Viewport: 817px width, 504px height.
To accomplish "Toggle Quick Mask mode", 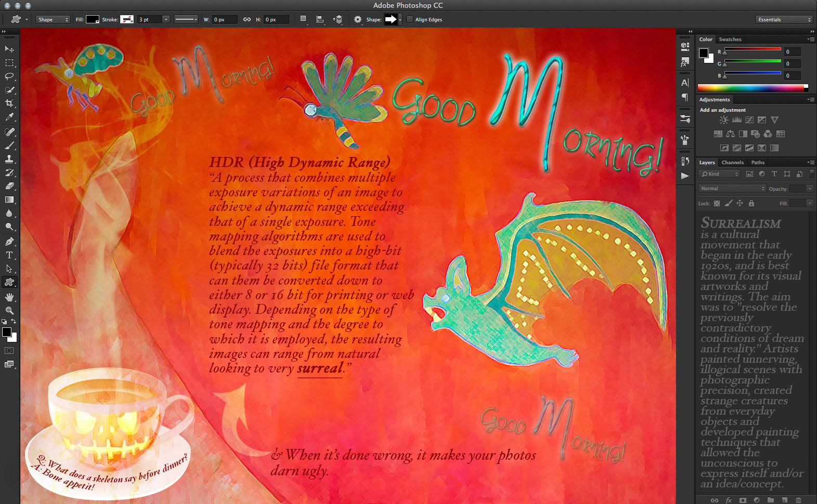I will tap(9, 351).
